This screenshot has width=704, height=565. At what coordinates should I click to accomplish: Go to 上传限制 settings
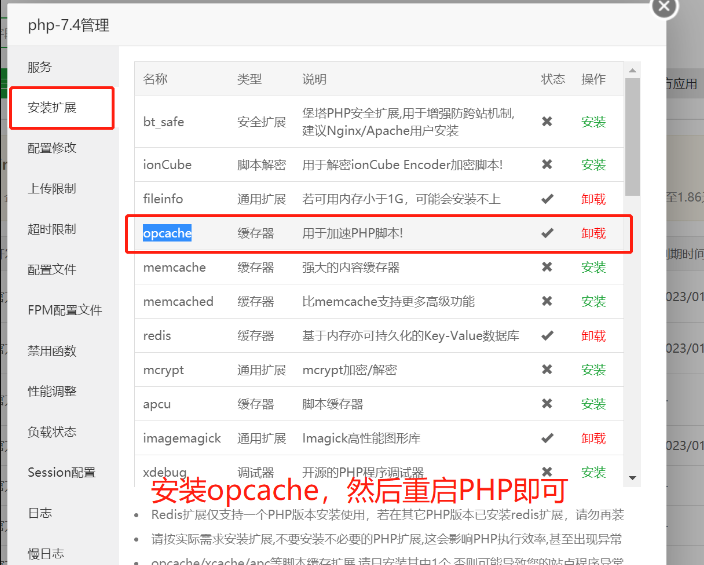[52, 188]
